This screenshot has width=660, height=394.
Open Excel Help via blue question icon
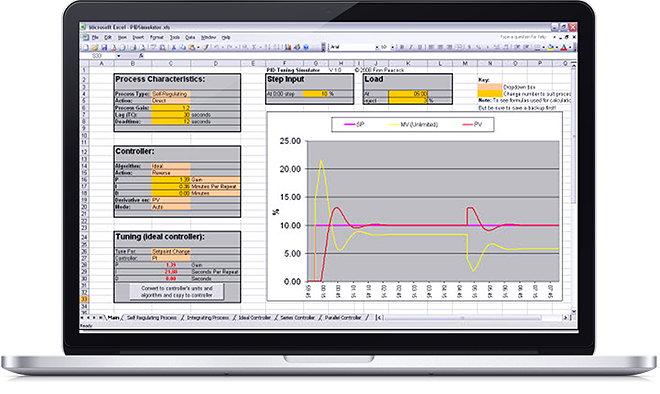[x=306, y=47]
